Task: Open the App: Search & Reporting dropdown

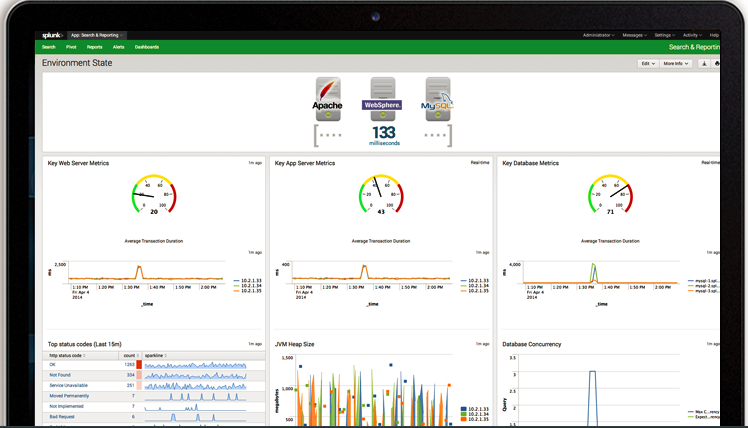Action: tap(97, 34)
